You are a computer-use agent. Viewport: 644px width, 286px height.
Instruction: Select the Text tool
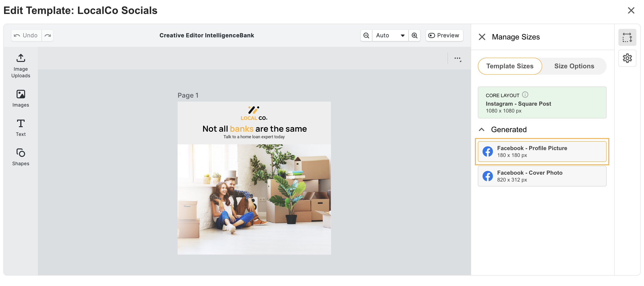[x=21, y=128]
